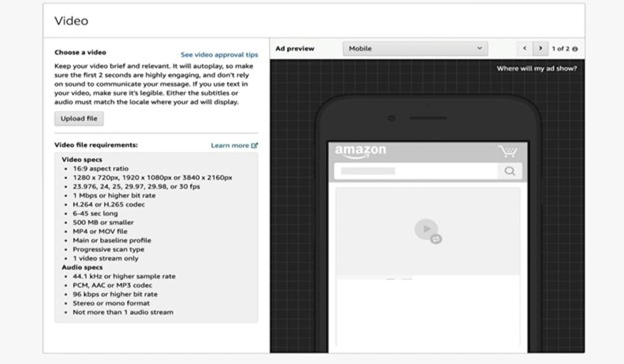Click the search magnifier icon in preview
Image resolution: width=624 pixels, height=364 pixels.
click(510, 171)
